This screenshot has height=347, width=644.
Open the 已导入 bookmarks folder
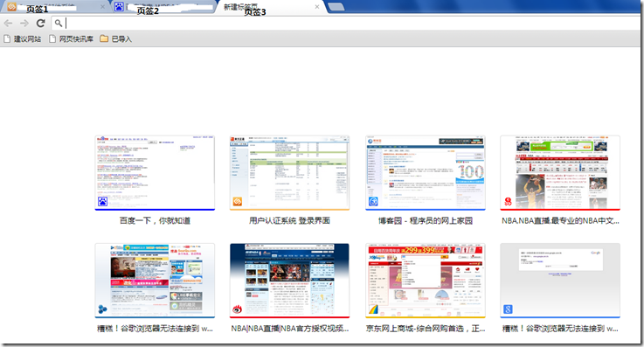(116, 39)
